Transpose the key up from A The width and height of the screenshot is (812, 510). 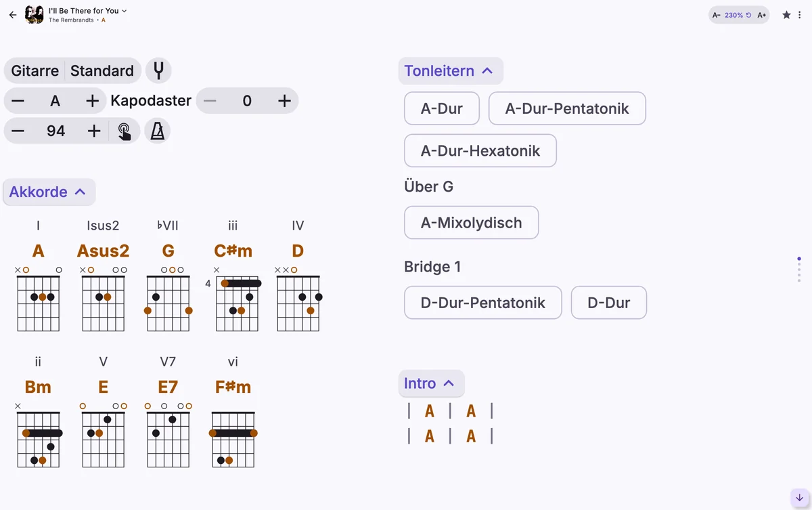[93, 101]
